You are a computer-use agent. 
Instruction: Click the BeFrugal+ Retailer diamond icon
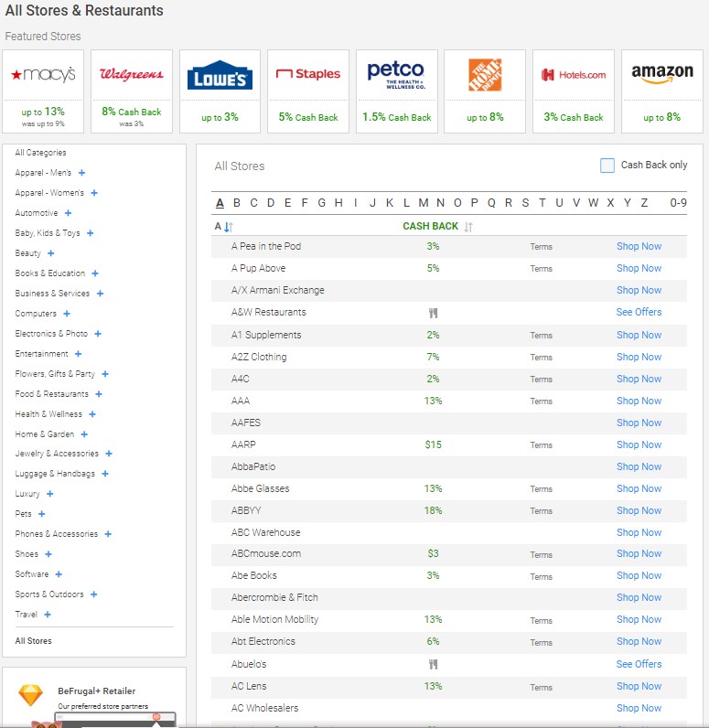coord(30,695)
